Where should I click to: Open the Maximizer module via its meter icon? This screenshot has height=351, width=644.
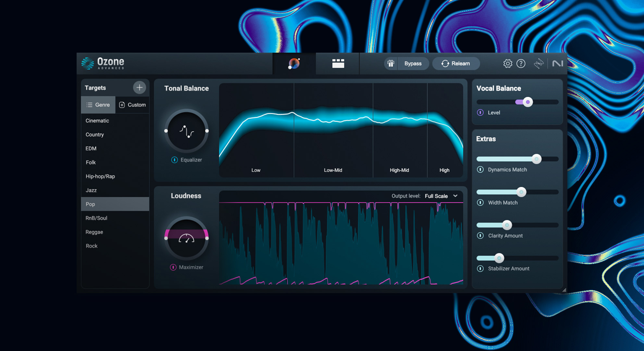coord(187,240)
